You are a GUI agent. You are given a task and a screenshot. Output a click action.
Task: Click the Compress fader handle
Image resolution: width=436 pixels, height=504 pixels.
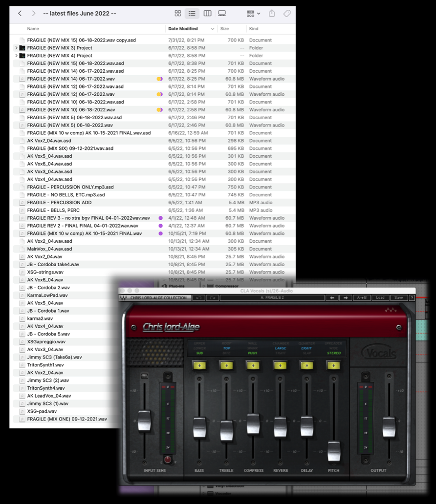coord(253,424)
